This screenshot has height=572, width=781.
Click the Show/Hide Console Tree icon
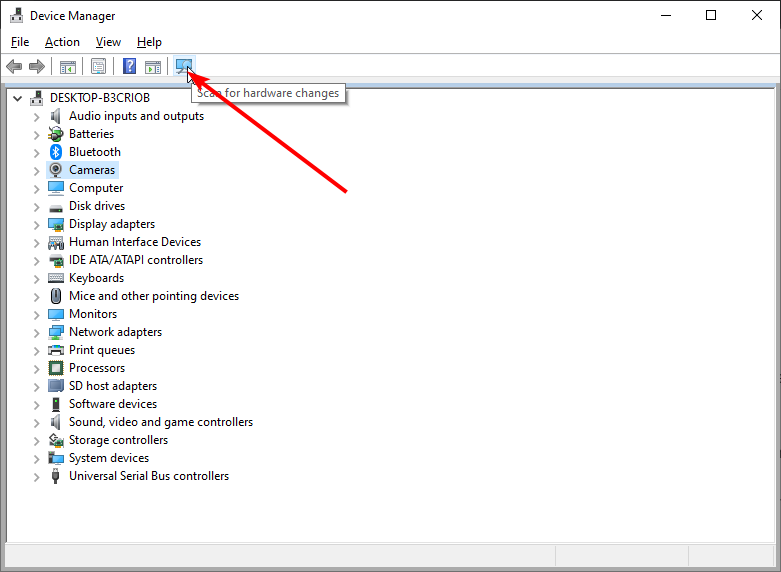(x=68, y=67)
